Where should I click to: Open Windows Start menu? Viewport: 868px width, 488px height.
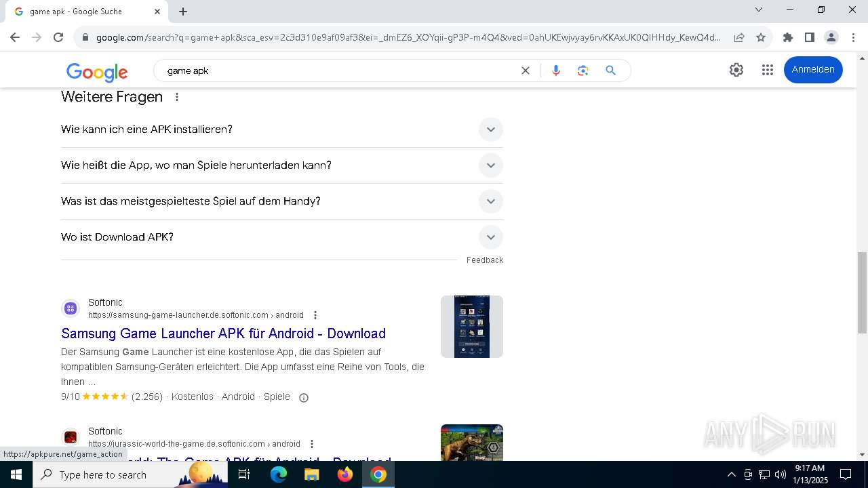(x=16, y=474)
